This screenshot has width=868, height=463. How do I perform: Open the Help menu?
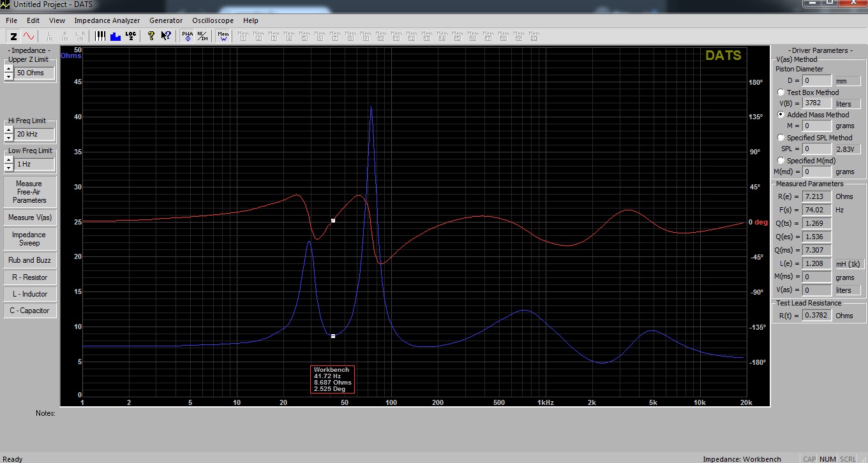click(x=250, y=20)
